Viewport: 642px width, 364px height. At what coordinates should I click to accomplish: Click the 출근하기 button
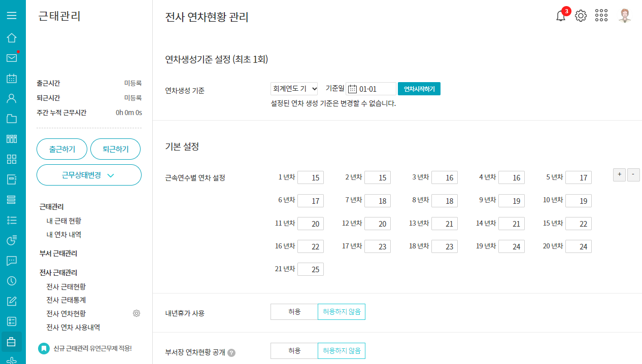tap(62, 149)
